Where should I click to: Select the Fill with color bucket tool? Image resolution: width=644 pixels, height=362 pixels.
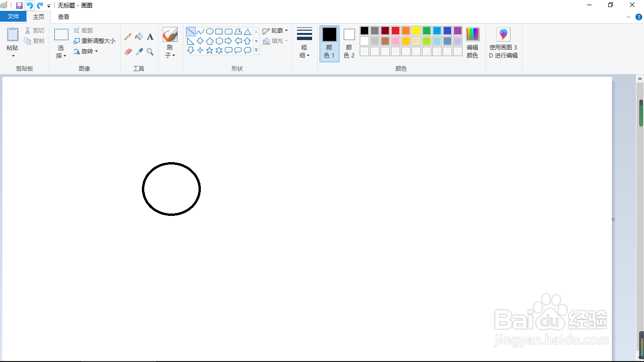click(139, 37)
